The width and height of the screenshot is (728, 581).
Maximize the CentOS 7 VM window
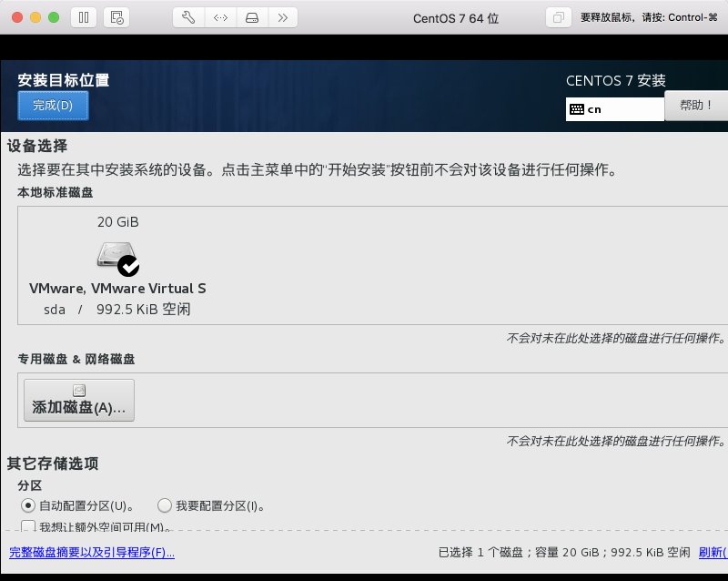[x=54, y=17]
